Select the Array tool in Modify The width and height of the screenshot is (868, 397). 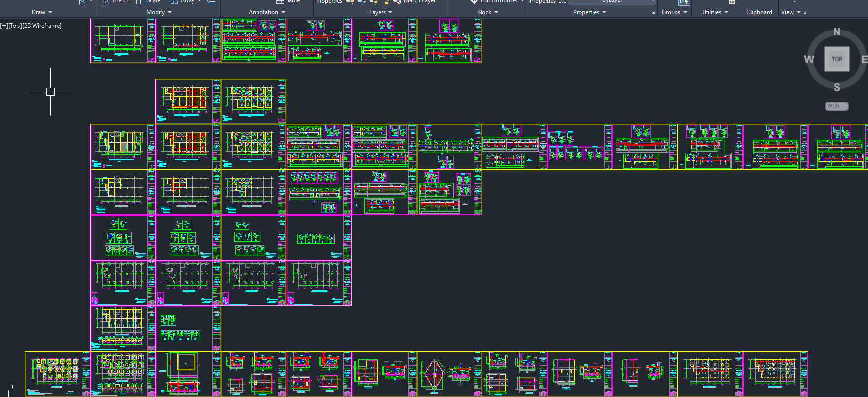(183, 1)
